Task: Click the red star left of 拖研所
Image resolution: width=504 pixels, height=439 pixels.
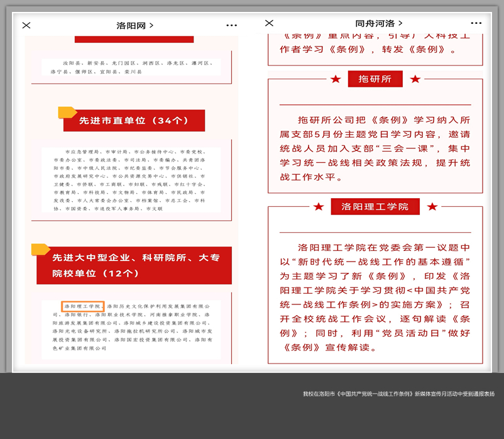Action: [x=336, y=79]
